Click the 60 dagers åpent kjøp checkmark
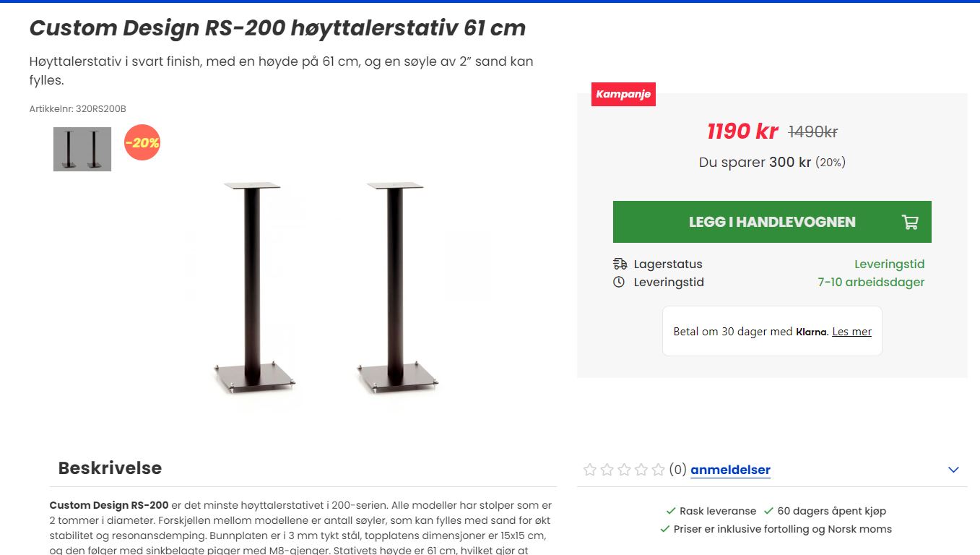The width and height of the screenshot is (980, 555). pos(768,511)
